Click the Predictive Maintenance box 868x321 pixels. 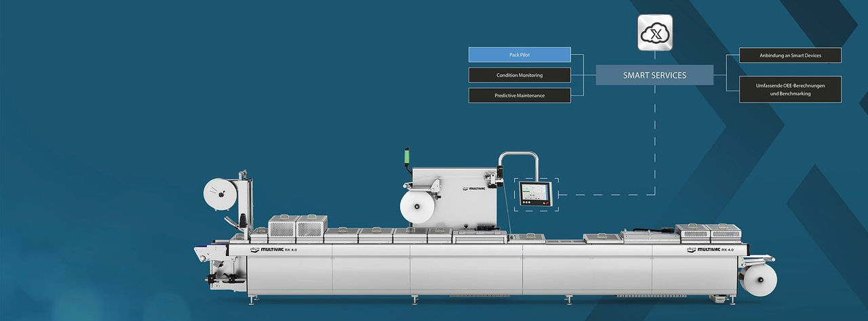tap(519, 95)
